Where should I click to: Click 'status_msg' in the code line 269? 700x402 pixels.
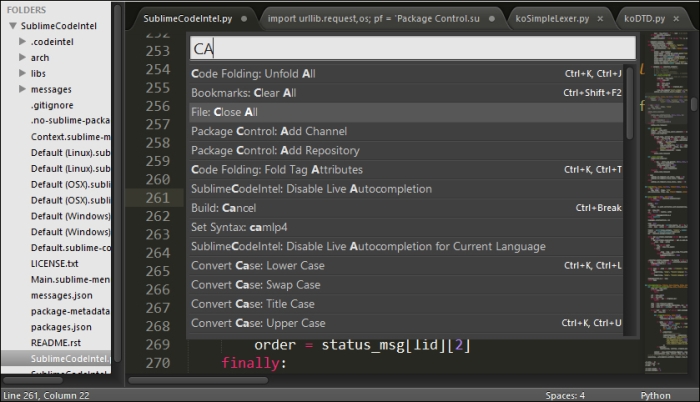pos(363,345)
